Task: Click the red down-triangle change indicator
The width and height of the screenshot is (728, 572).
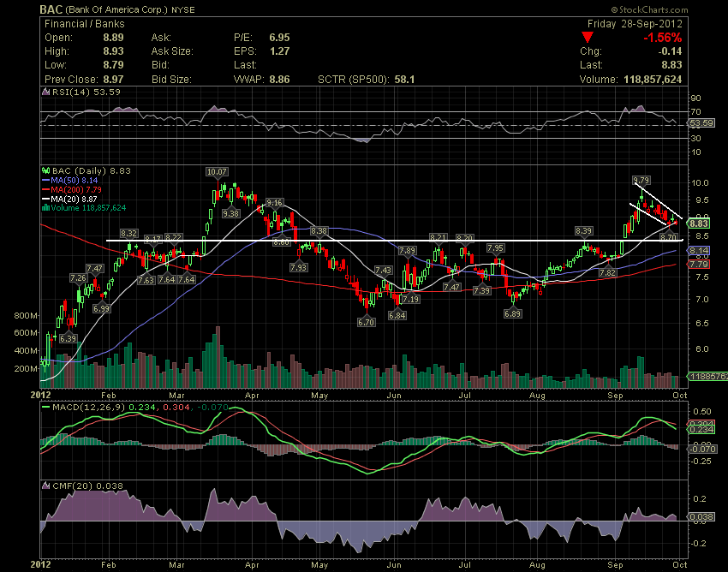Action: [x=588, y=38]
